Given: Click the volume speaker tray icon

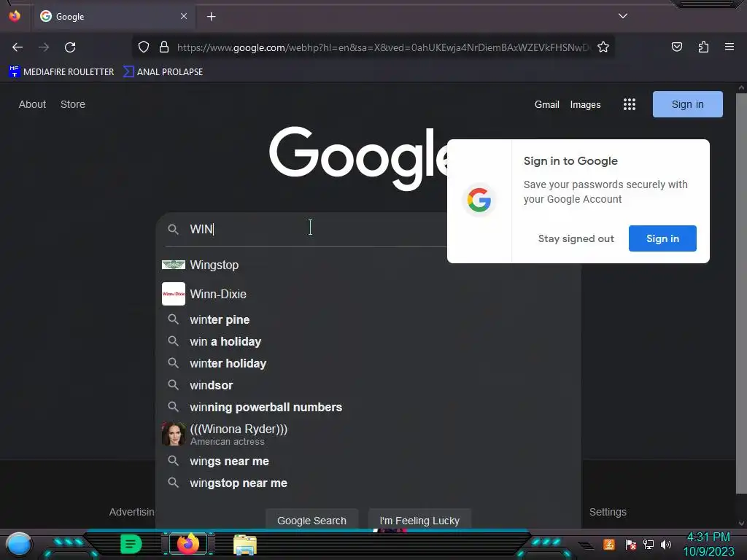Looking at the screenshot, I should (666, 544).
